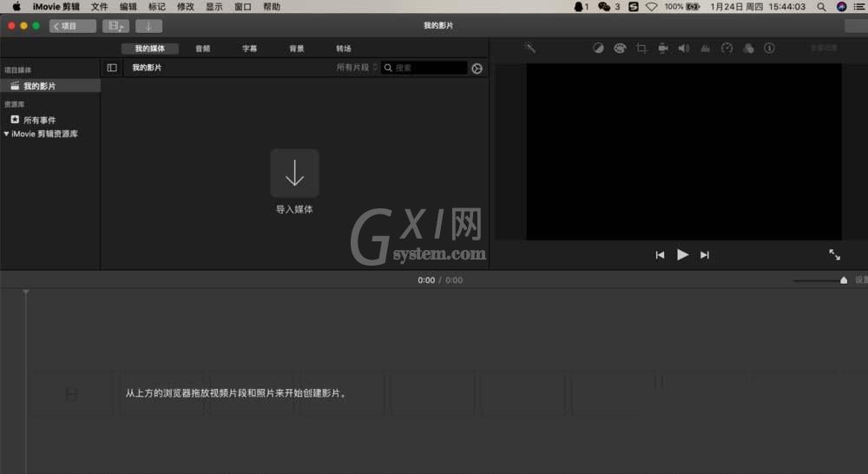Click the Sogou input S icon
The width and height of the screenshot is (868, 474).
coord(634,7)
